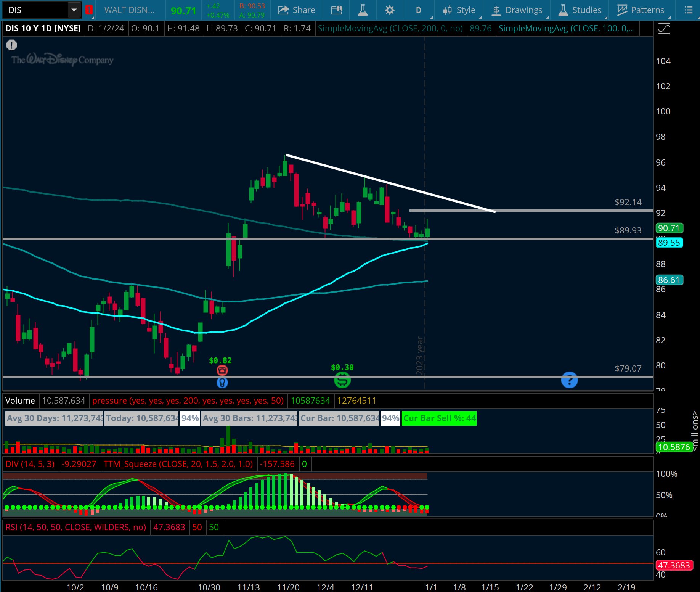Open the Share menu

click(x=296, y=10)
